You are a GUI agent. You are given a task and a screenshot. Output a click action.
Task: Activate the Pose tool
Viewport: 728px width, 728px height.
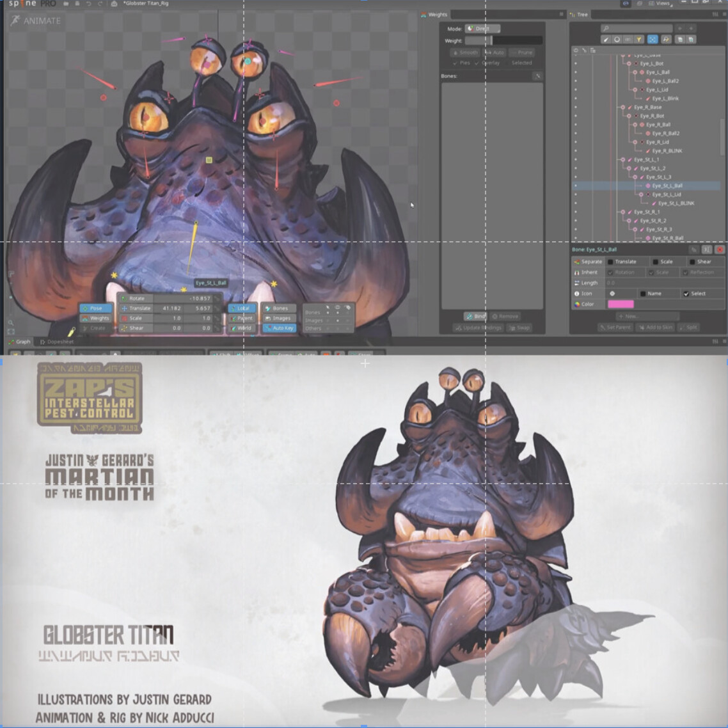95,308
